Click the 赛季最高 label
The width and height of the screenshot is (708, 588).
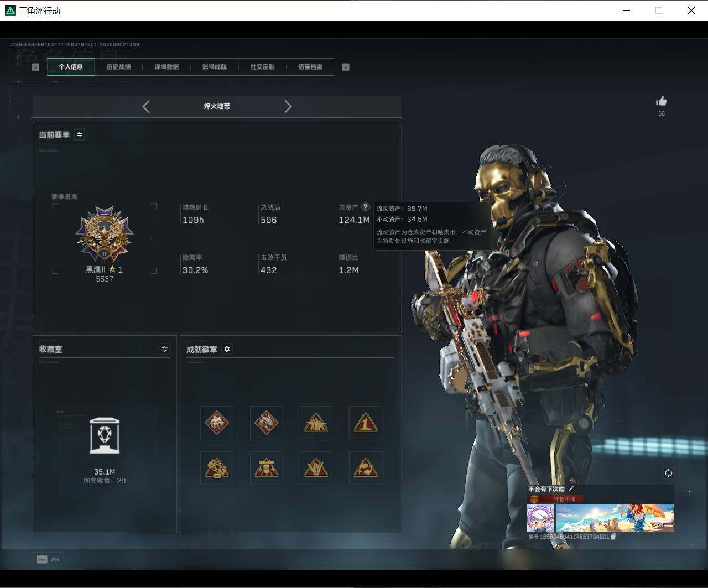pos(64,196)
